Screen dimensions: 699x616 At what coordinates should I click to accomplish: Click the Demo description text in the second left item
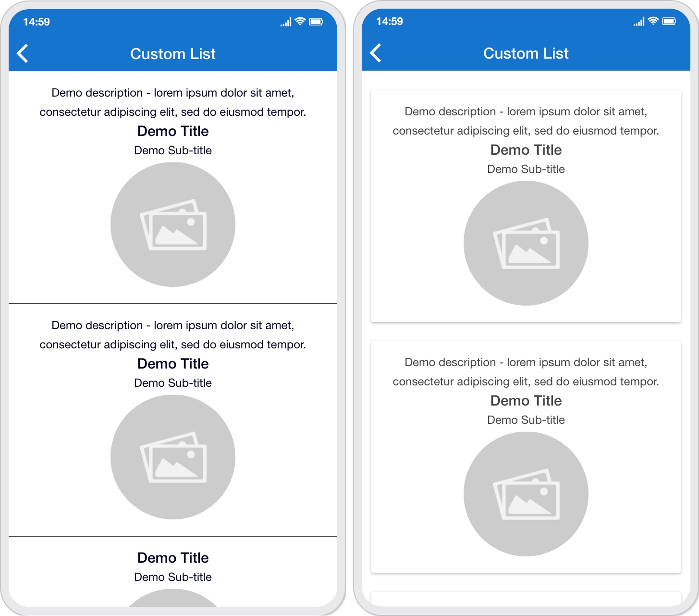point(173,334)
